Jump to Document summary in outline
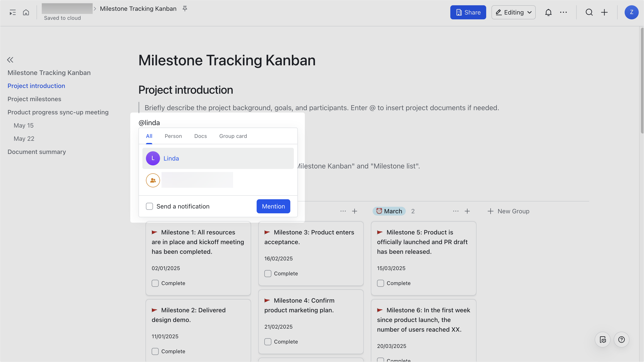Image resolution: width=644 pixels, height=362 pixels. (37, 152)
